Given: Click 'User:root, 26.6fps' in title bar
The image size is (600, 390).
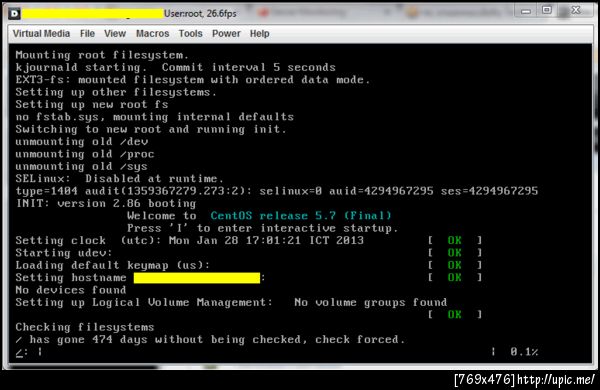Looking at the screenshot, I should point(200,14).
